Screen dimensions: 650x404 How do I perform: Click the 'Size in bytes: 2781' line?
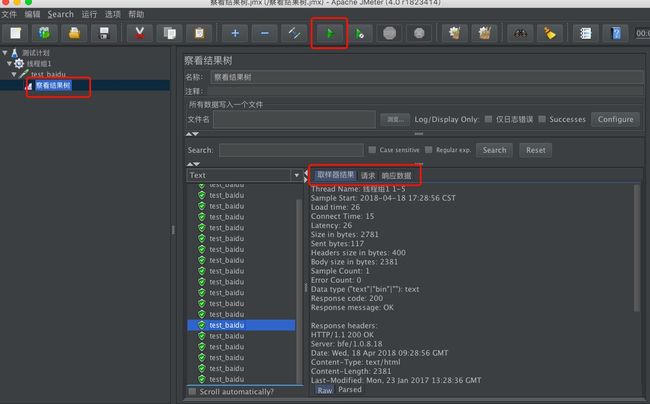coord(345,235)
